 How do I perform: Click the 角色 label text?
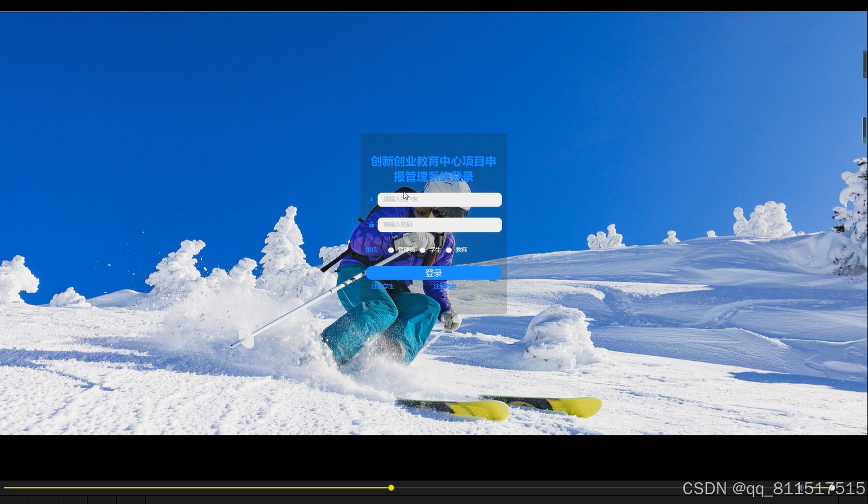coord(371,250)
